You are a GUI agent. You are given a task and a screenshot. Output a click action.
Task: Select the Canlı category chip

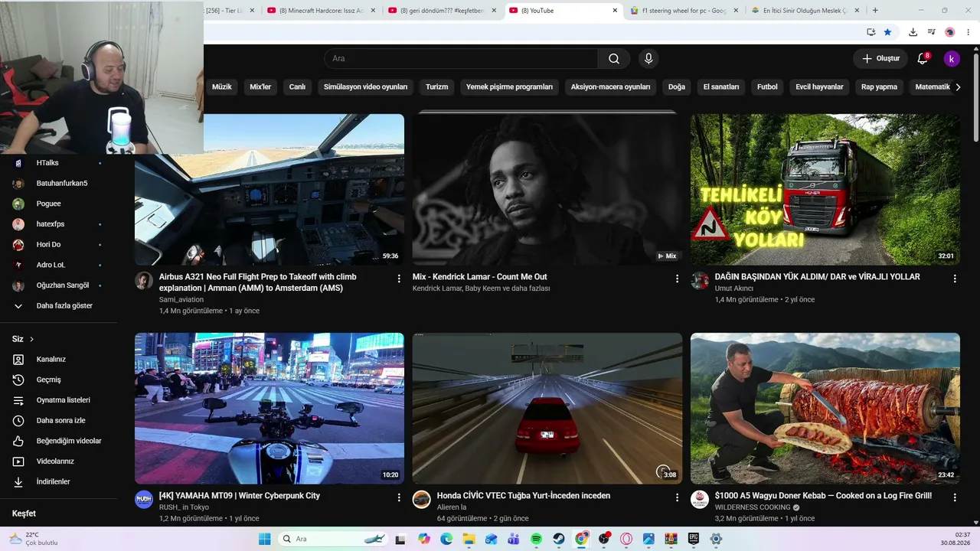(x=297, y=87)
